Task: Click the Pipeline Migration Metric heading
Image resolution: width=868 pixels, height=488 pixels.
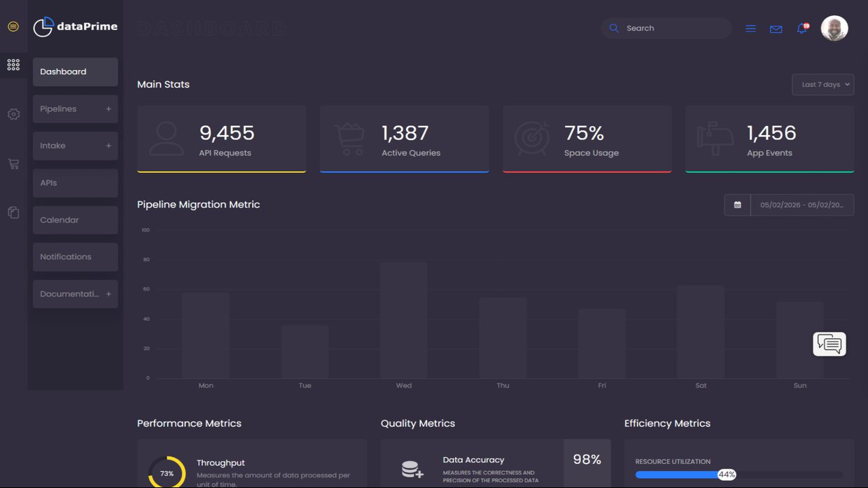Action: click(198, 204)
